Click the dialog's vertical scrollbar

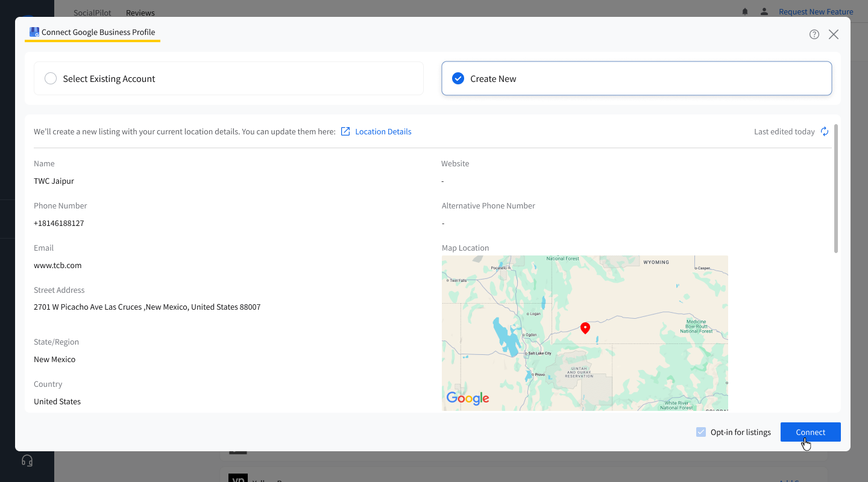(836, 189)
